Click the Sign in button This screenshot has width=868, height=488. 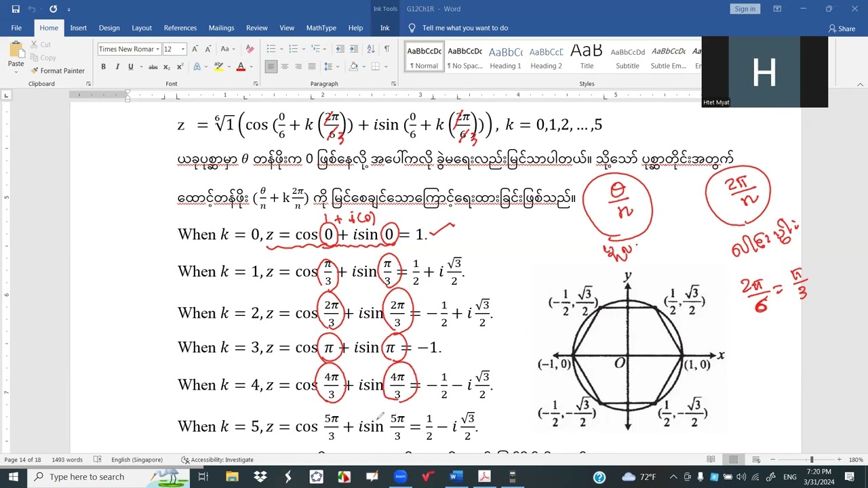coord(745,9)
